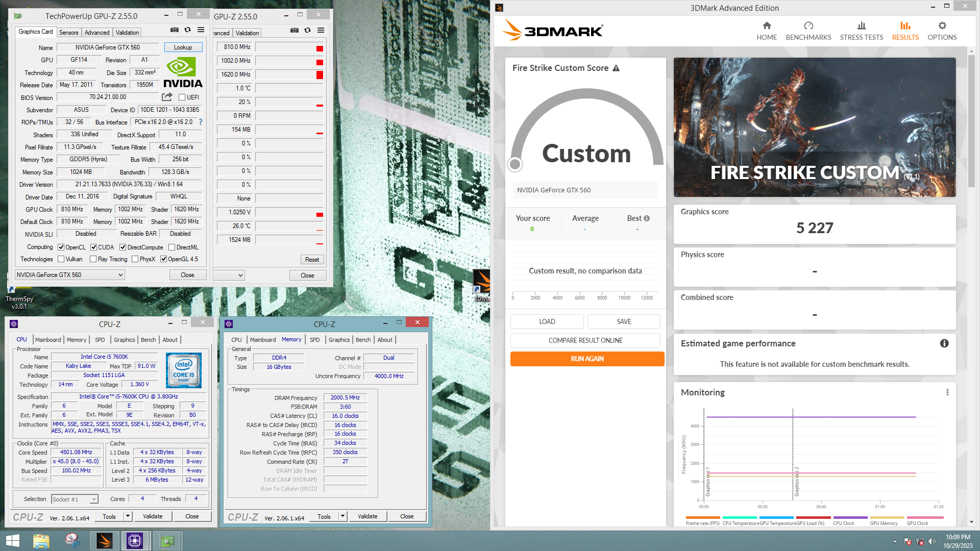Open 3DMark STRESS TESTS section
Viewport: 980px width, 551px height.
point(862,31)
